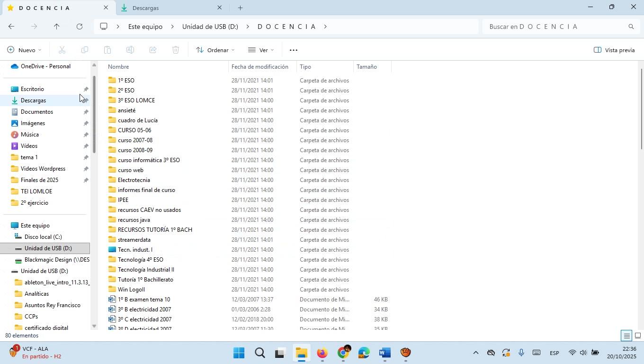Screen dimensions: 644x364
Task: Open the Ordenar sort dropdown
Action: pyautogui.click(x=215, y=50)
